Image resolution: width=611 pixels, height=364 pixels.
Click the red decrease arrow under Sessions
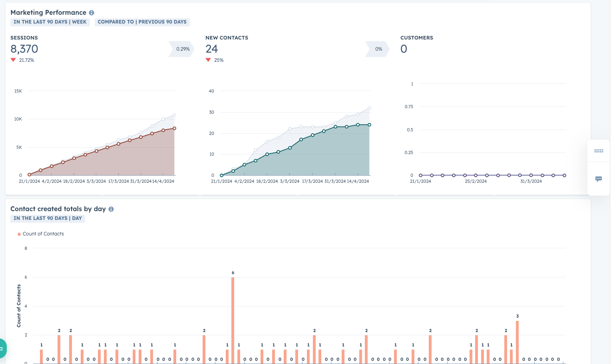tap(13, 60)
